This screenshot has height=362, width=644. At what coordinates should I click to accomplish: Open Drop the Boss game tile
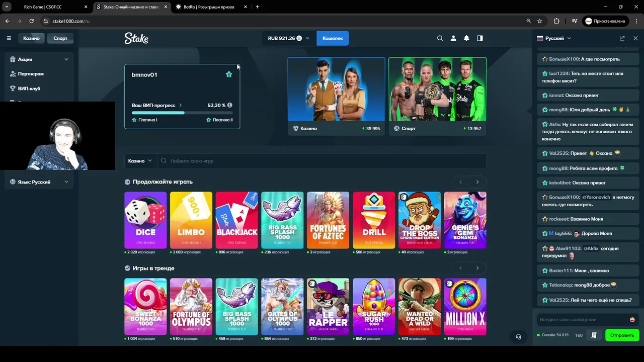(x=420, y=220)
